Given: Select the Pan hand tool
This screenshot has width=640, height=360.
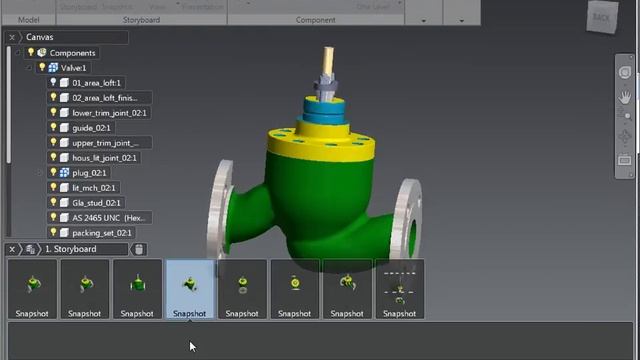Looking at the screenshot, I should click(624, 97).
